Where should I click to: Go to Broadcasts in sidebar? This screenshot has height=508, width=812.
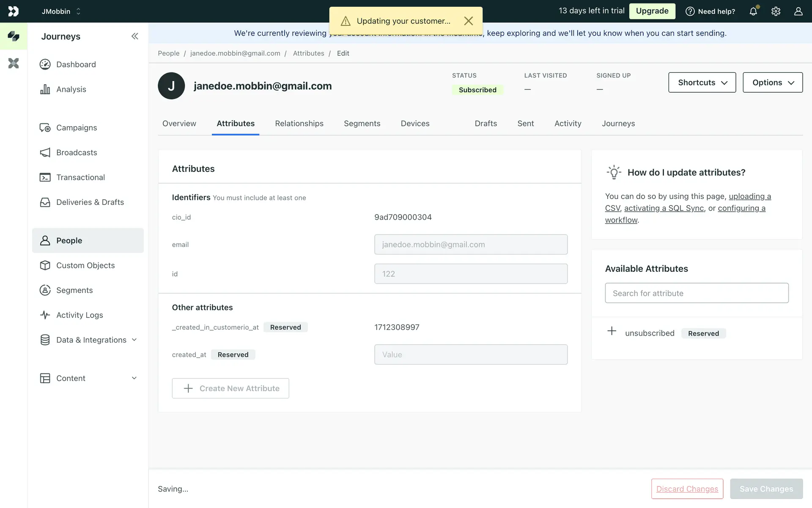(x=77, y=152)
